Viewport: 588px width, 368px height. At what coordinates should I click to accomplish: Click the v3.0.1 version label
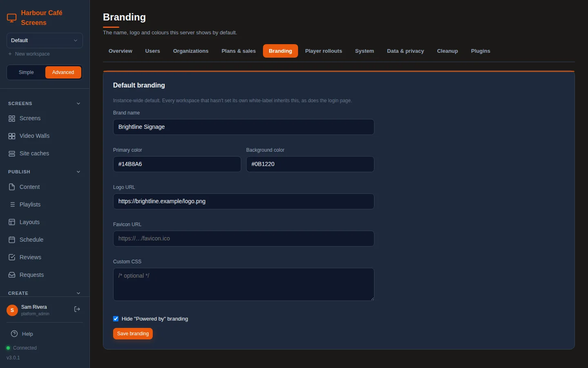coord(13,358)
